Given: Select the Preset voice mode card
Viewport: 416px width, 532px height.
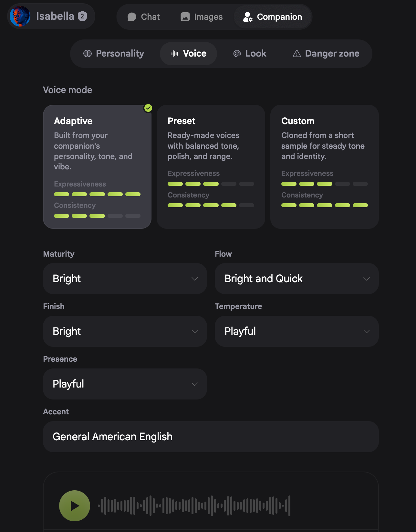Looking at the screenshot, I should (x=211, y=167).
